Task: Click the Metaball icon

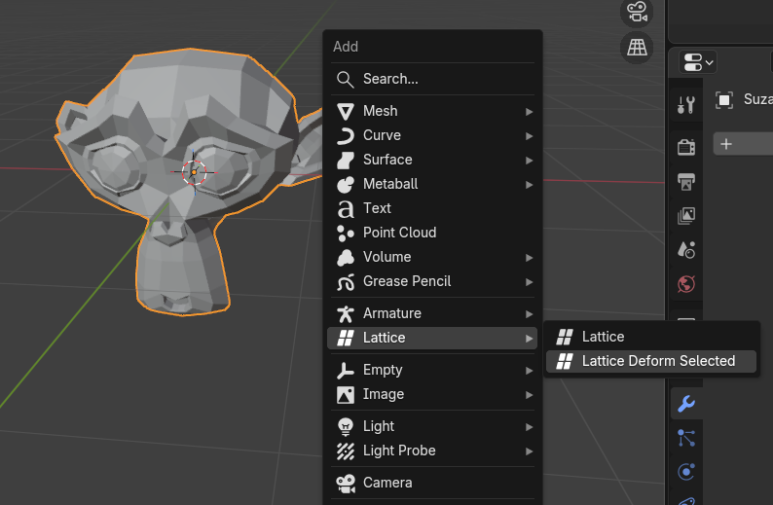Action: [345, 184]
